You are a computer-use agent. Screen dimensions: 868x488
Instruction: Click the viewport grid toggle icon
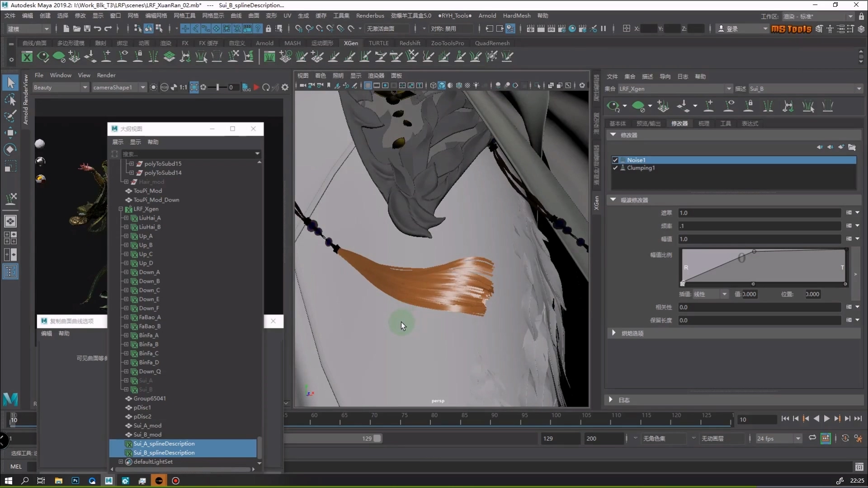click(368, 85)
